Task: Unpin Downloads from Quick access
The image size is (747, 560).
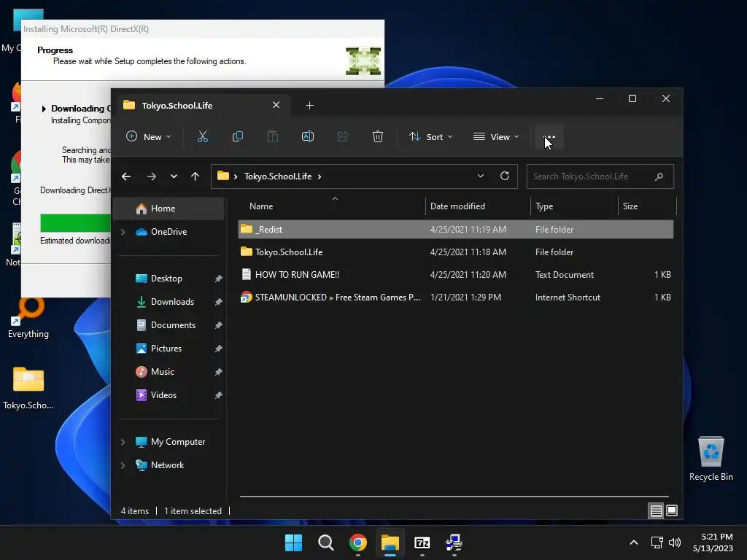Action: 218,302
